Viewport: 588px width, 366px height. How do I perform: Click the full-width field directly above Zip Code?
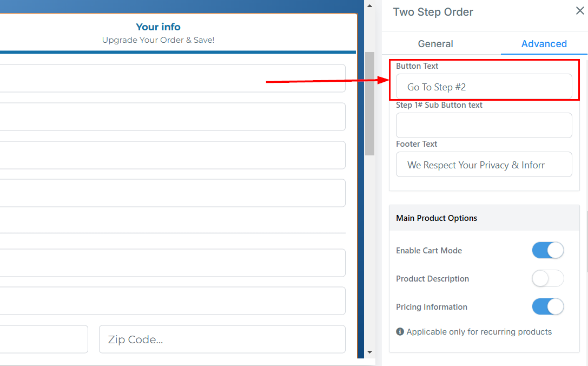(x=172, y=301)
